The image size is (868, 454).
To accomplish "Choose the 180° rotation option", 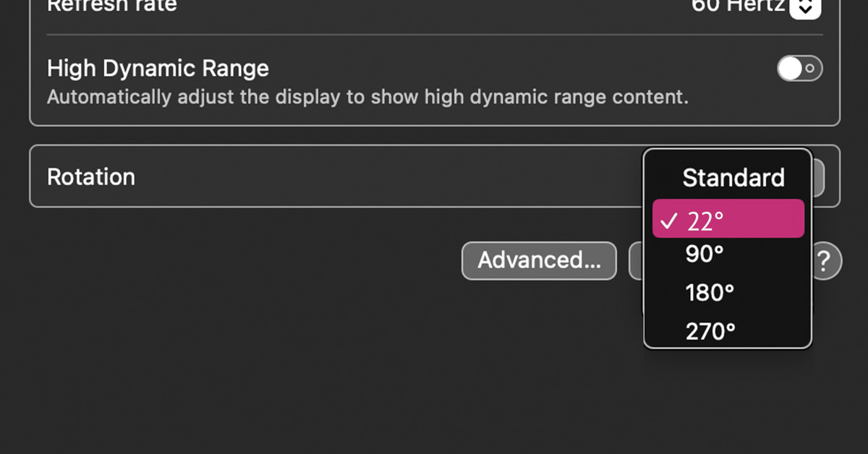I will click(710, 293).
